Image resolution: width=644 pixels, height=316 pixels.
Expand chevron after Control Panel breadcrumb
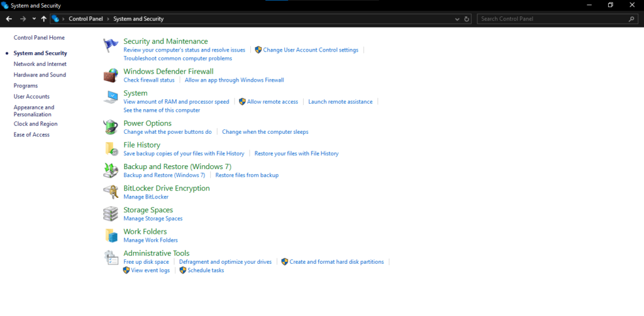tap(108, 19)
